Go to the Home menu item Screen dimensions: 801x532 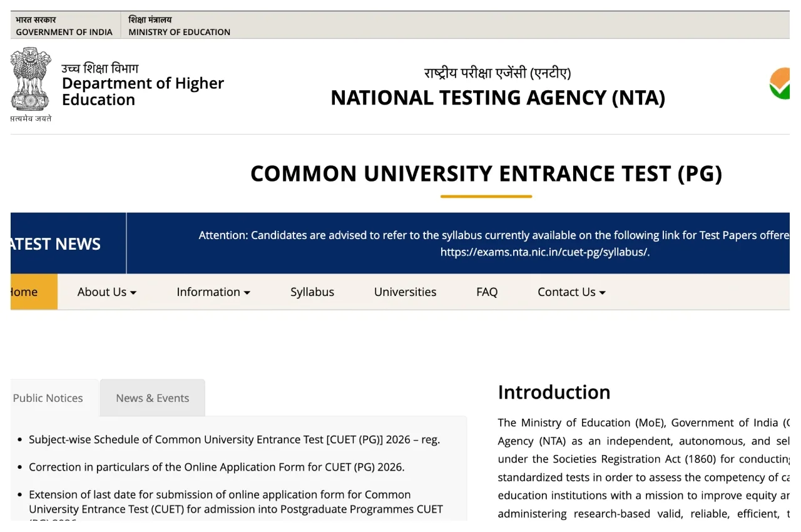[x=26, y=292]
